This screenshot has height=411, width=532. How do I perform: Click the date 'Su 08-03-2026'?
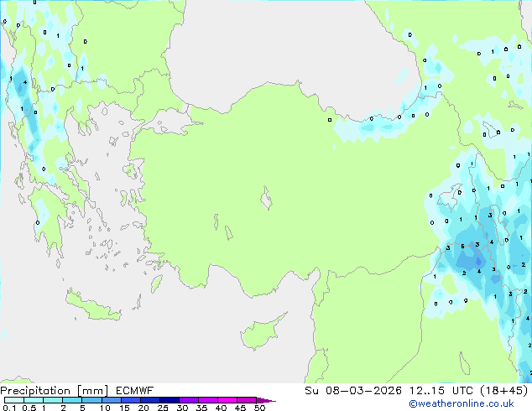pyautogui.click(x=353, y=391)
